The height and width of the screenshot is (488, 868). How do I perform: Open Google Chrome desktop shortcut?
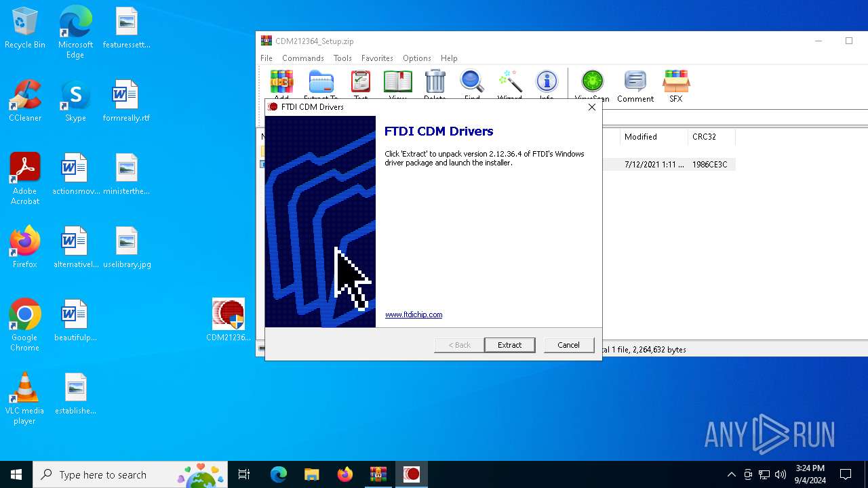coord(25,325)
